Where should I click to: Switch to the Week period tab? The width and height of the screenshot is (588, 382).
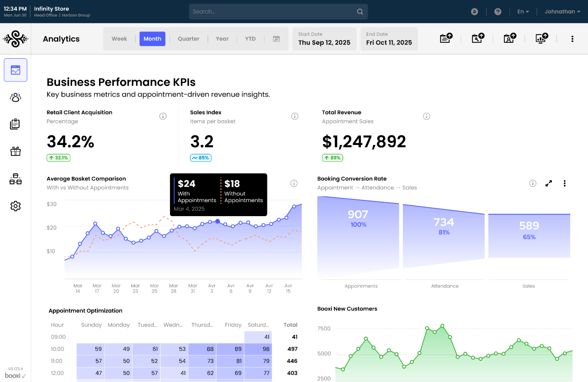point(119,39)
